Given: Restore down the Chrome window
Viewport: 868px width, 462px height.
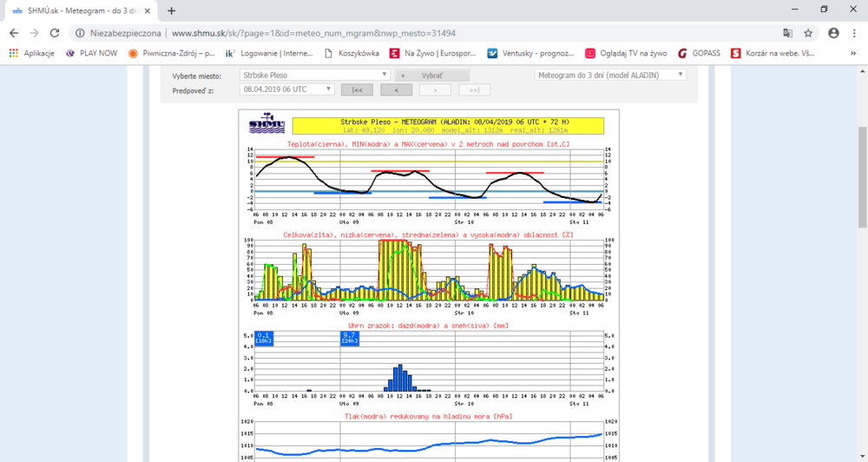Looking at the screenshot, I should (824, 10).
